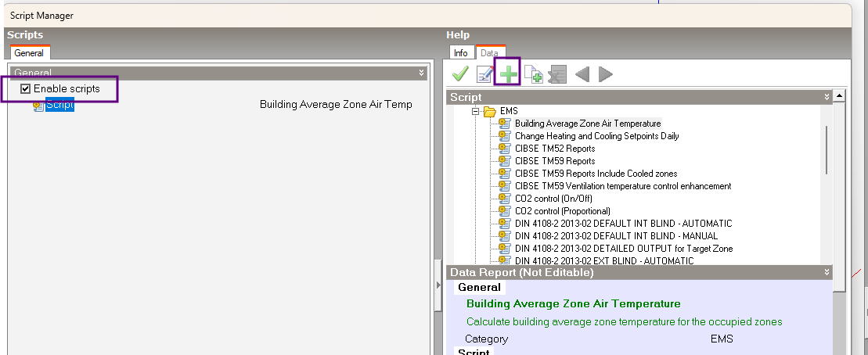Click icon beside CO2 control (On/Off)
868x355 pixels.
point(504,198)
